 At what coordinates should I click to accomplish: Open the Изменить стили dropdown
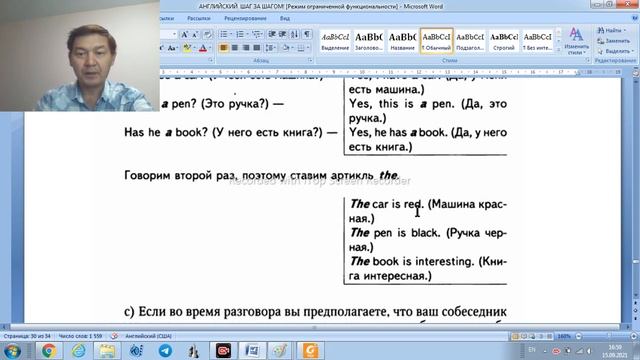[x=576, y=41]
